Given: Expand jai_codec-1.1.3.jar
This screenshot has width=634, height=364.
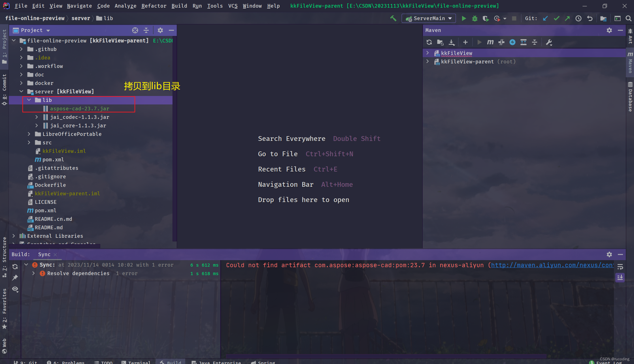Looking at the screenshot, I should [x=37, y=117].
